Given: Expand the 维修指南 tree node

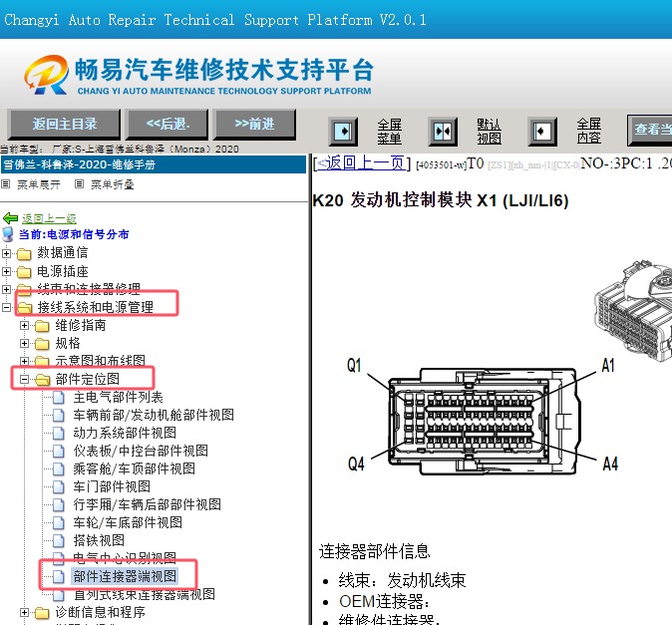Looking at the screenshot, I should [x=25, y=326].
